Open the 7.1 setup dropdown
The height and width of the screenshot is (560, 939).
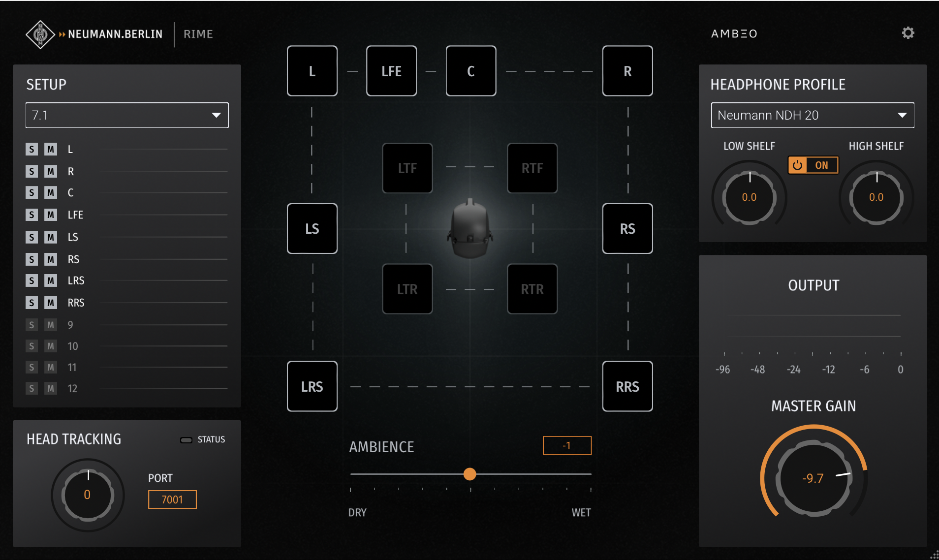pyautogui.click(x=127, y=115)
